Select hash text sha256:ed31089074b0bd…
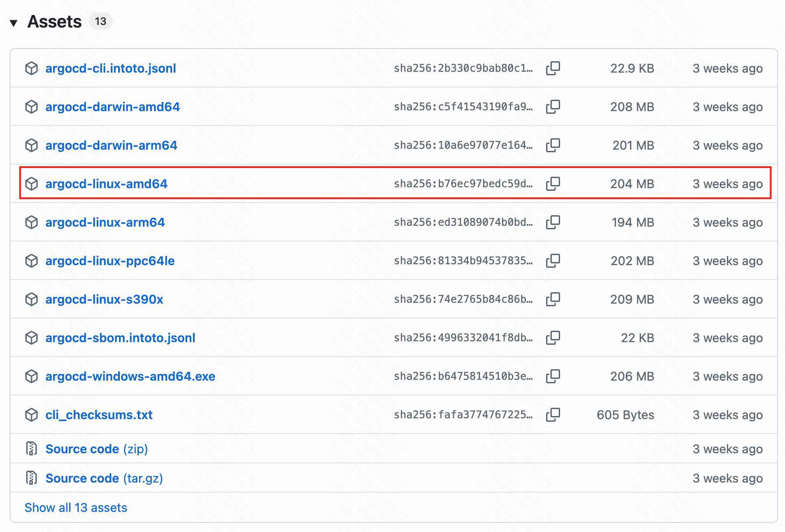The width and height of the screenshot is (785, 532). click(x=463, y=222)
